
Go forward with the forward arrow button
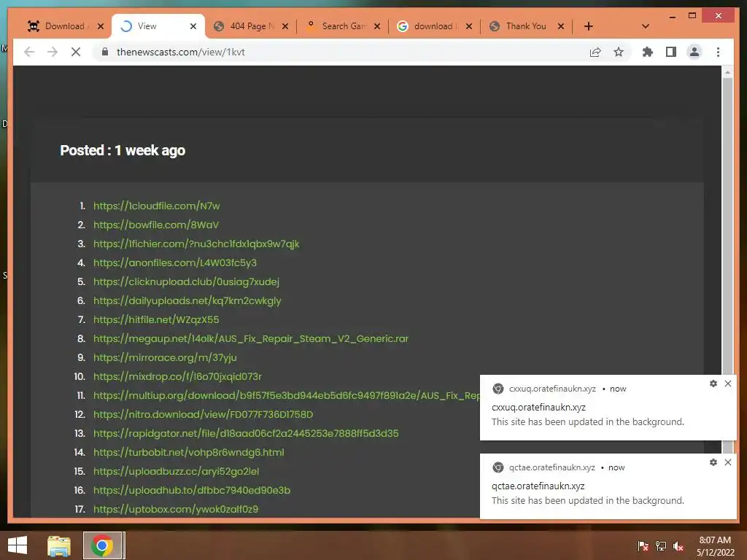(x=53, y=52)
